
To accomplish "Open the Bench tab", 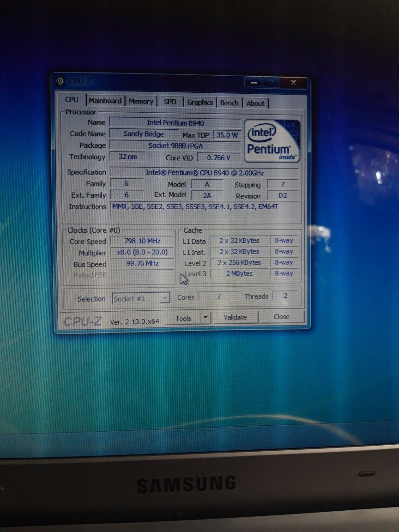I will point(230,103).
